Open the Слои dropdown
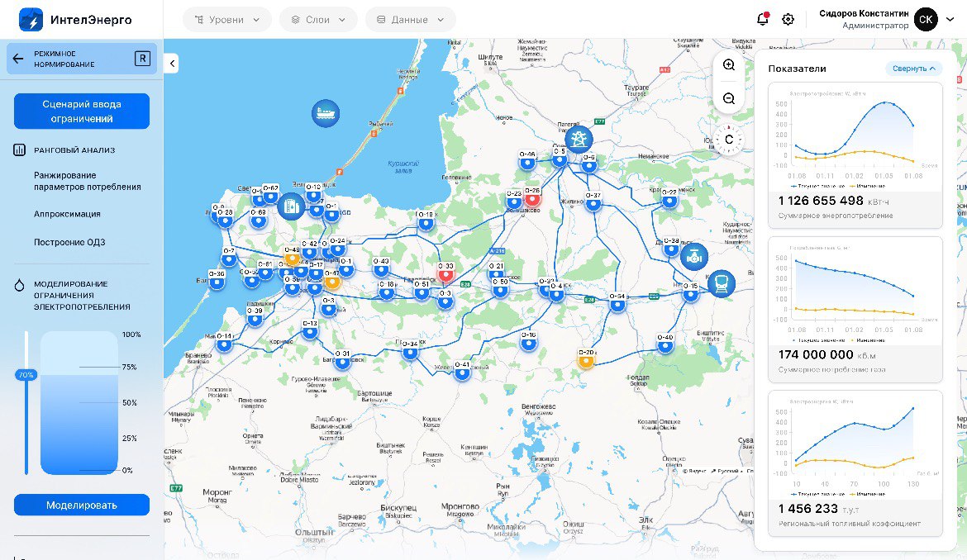The height and width of the screenshot is (560, 967). pos(317,18)
